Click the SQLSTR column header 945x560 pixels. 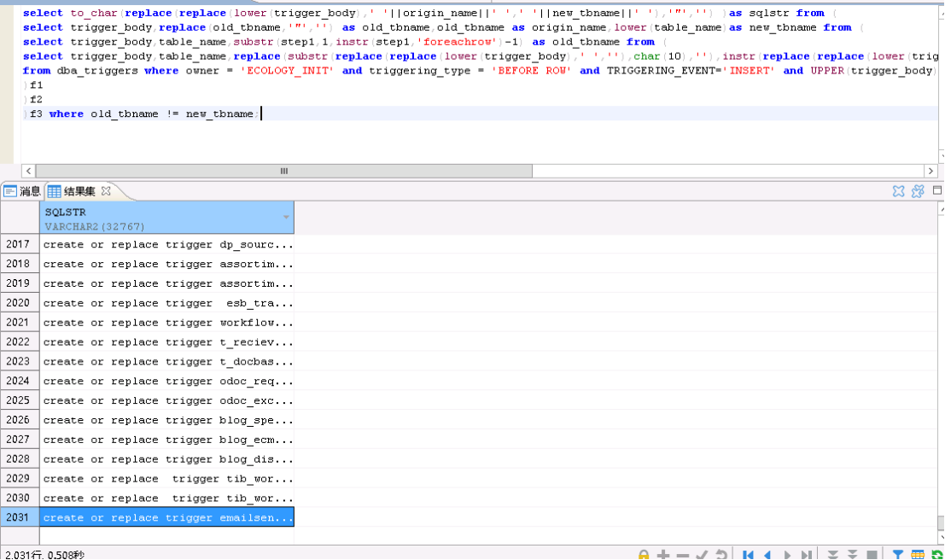(x=166, y=218)
